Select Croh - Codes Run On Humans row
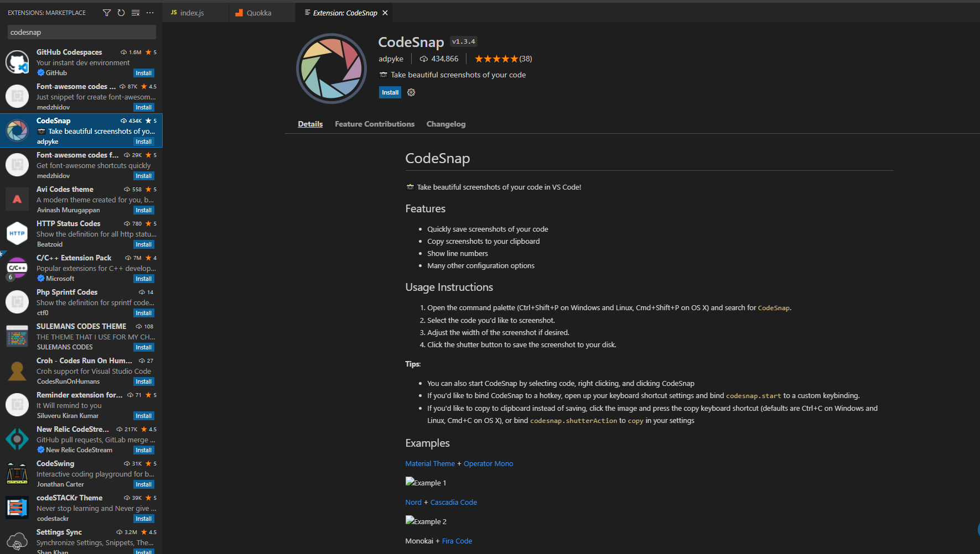This screenshot has height=554, width=980. (x=81, y=370)
